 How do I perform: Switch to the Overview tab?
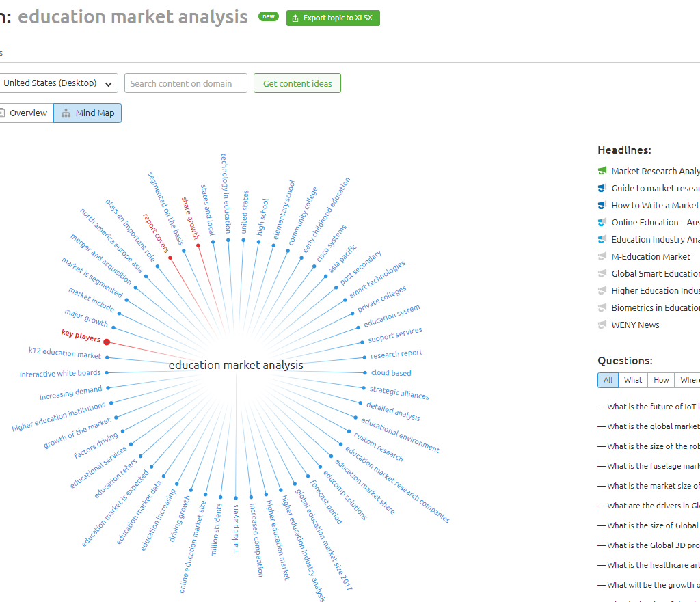click(25, 113)
